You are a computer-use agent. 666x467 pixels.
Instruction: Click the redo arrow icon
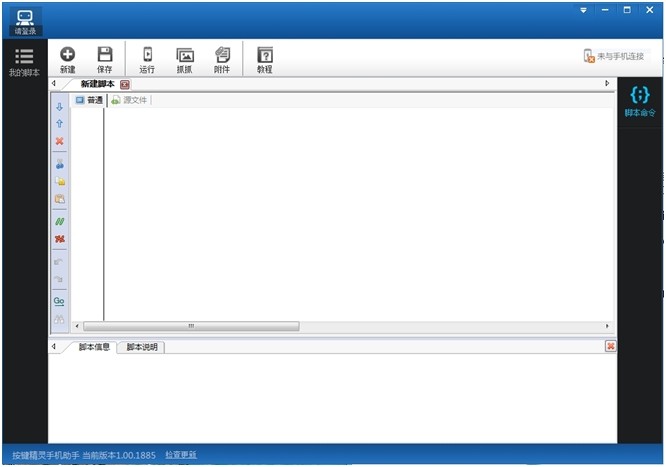tap(59, 279)
